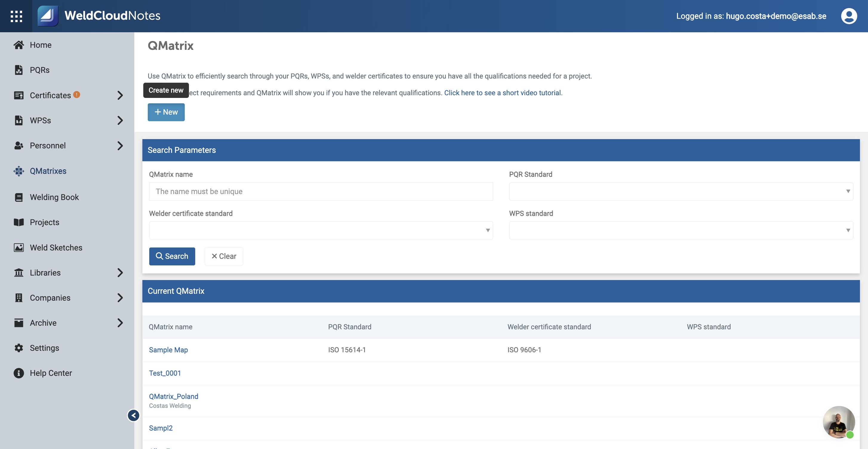Click the Certificates sidebar icon
868x449 pixels.
coord(19,96)
